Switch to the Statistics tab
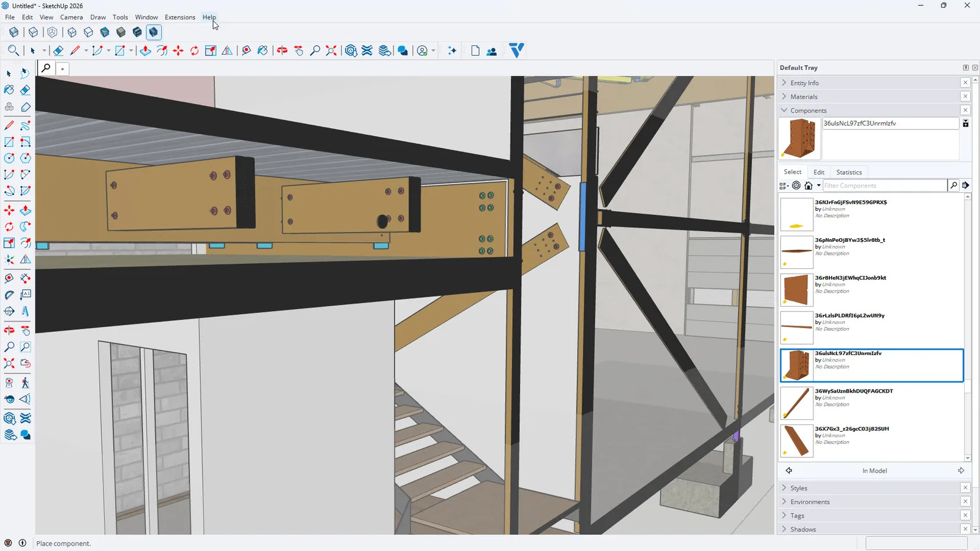The image size is (980, 551). [x=849, y=172]
